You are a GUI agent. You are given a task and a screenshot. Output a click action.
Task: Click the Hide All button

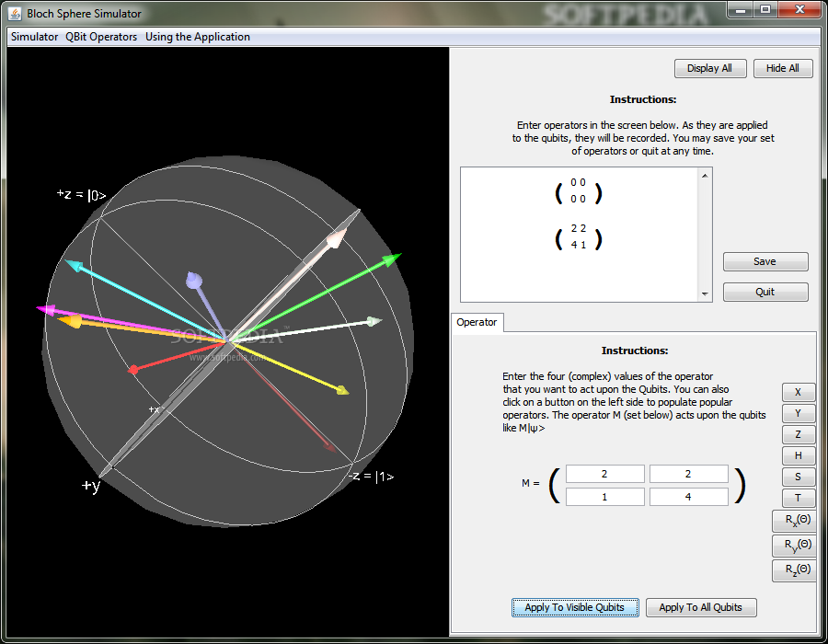(x=782, y=68)
